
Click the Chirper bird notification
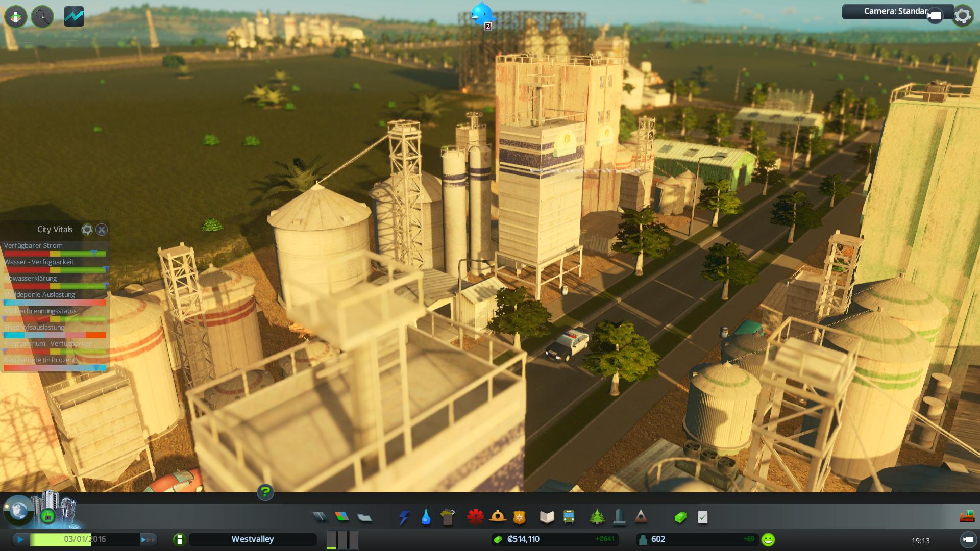[482, 14]
